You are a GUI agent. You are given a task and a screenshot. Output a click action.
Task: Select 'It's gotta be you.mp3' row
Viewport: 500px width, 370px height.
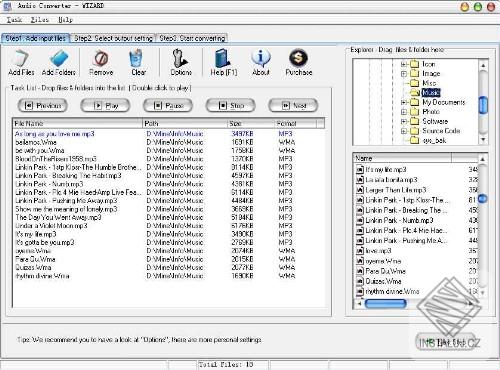click(169, 242)
